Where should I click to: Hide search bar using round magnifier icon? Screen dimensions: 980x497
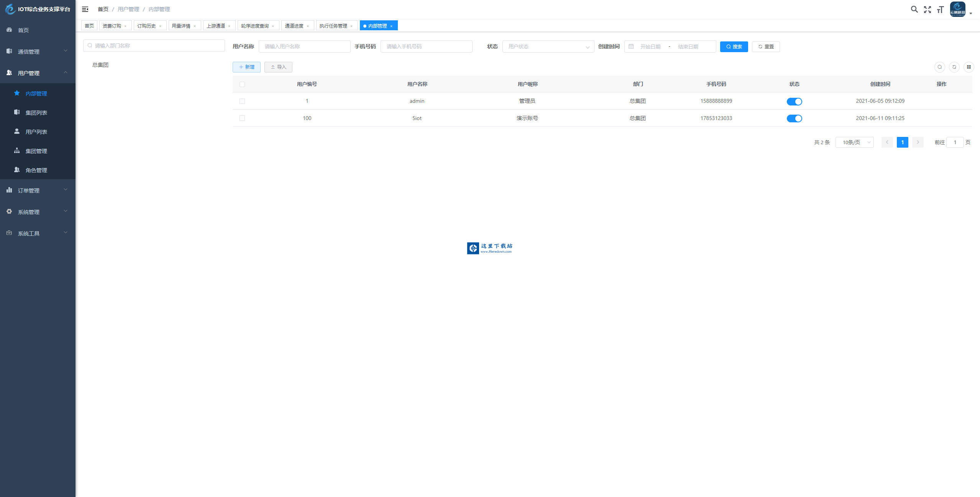939,67
